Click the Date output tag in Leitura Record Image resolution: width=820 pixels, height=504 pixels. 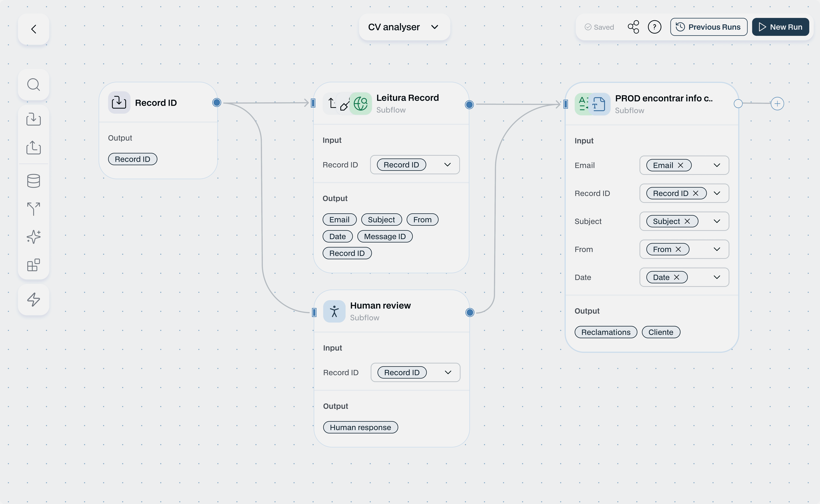[338, 236]
